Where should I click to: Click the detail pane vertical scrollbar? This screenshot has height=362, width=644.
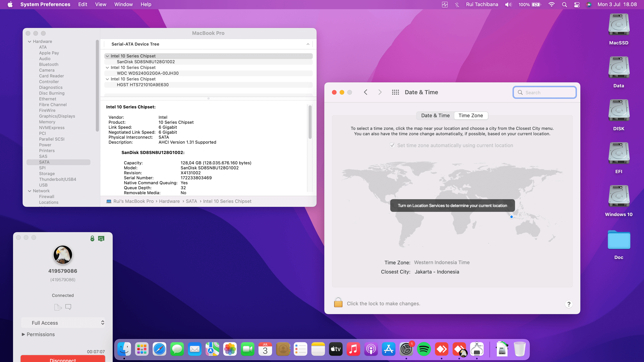pyautogui.click(x=310, y=122)
